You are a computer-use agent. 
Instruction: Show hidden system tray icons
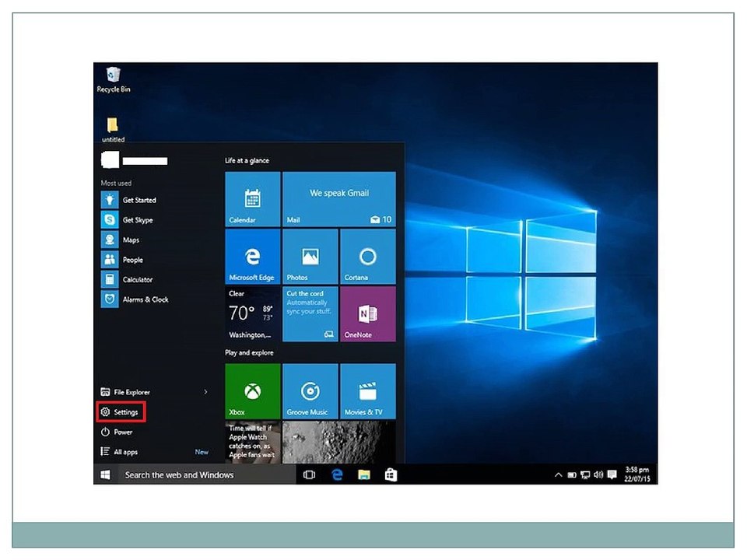pos(559,474)
